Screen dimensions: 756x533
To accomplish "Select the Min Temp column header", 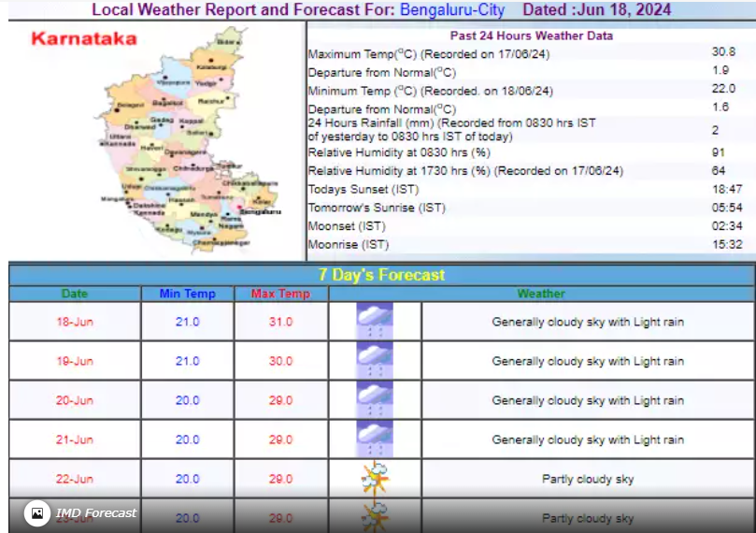I will point(187,294).
